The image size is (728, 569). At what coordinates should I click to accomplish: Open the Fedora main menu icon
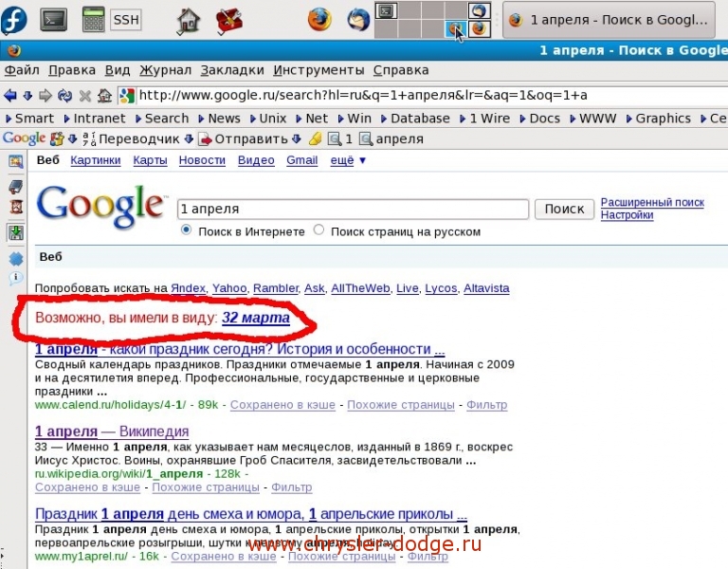(13, 20)
